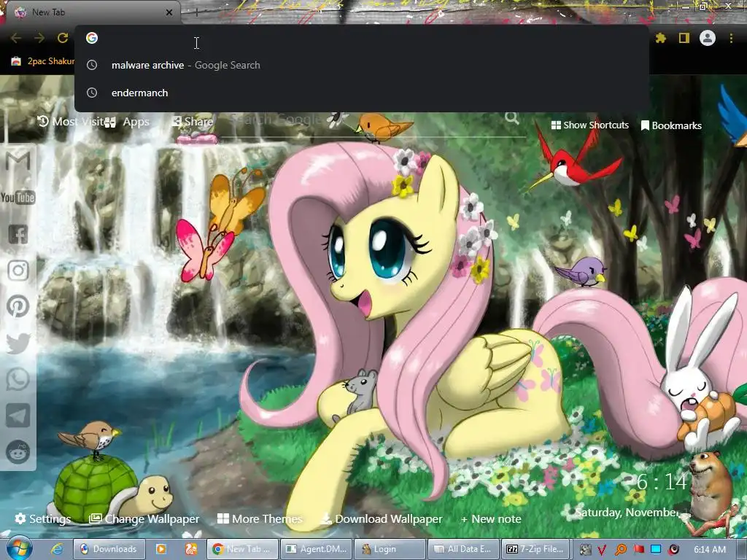This screenshot has width=747, height=560.
Task: Reload the page with the refresh icon
Action: [63, 38]
